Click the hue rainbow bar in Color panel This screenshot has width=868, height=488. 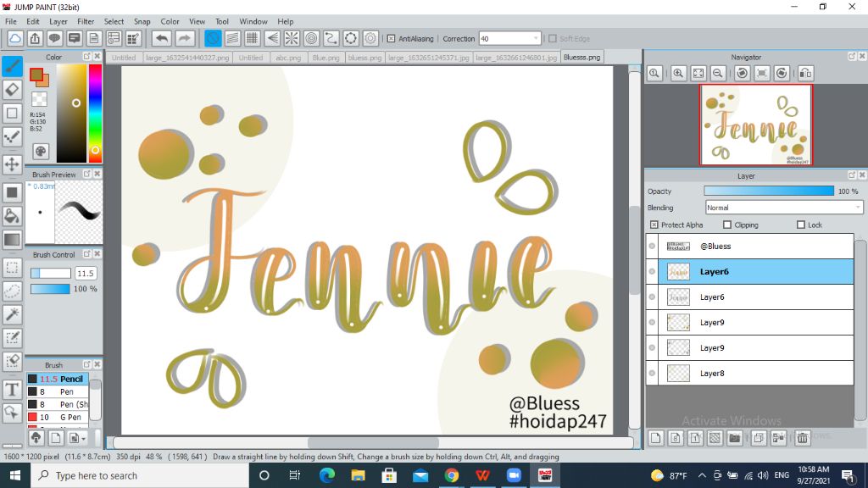pyautogui.click(x=95, y=114)
